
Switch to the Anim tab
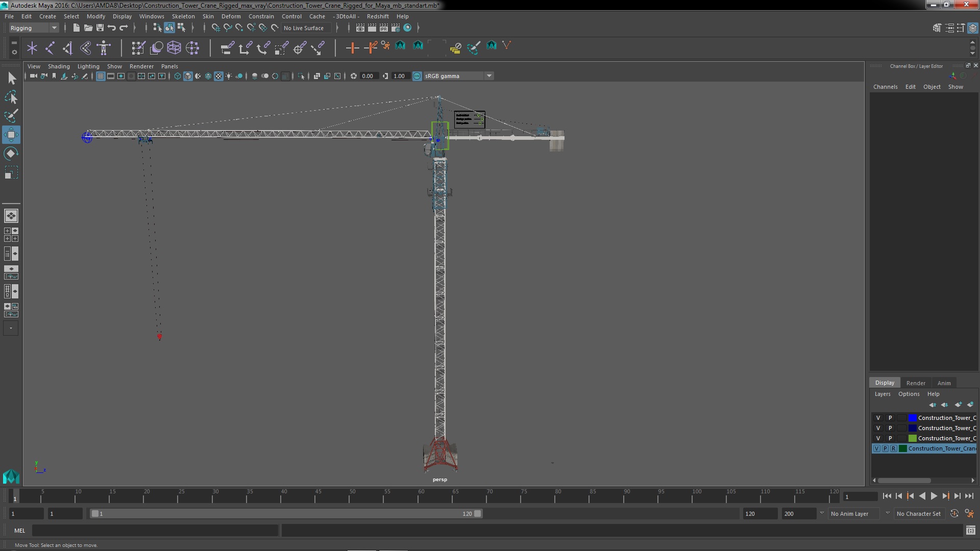point(943,382)
